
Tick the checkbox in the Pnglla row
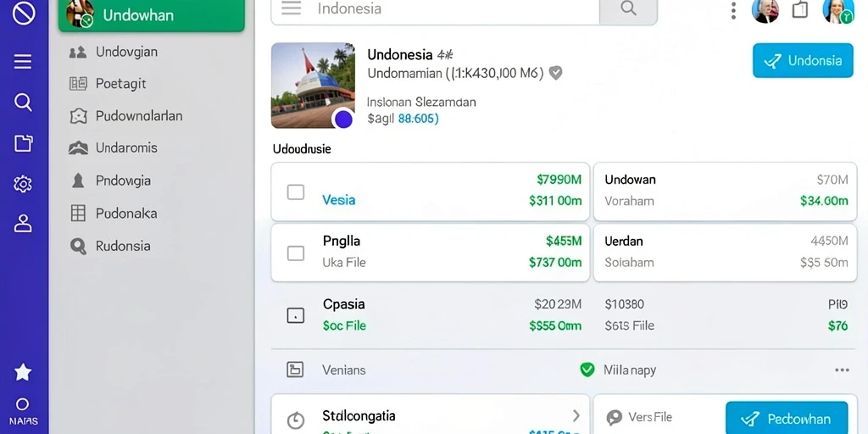296,253
